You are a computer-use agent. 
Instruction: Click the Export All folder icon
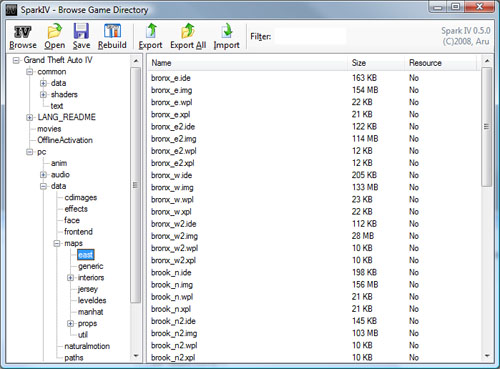click(x=188, y=31)
